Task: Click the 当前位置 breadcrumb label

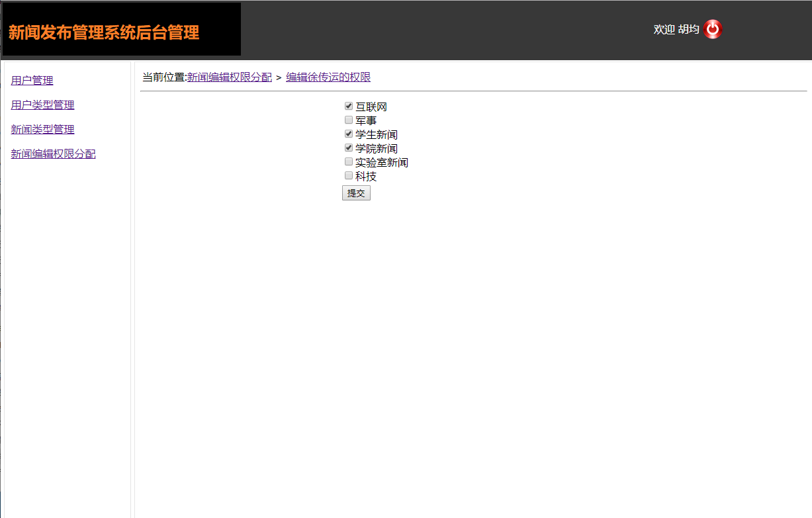Action: click(161, 77)
